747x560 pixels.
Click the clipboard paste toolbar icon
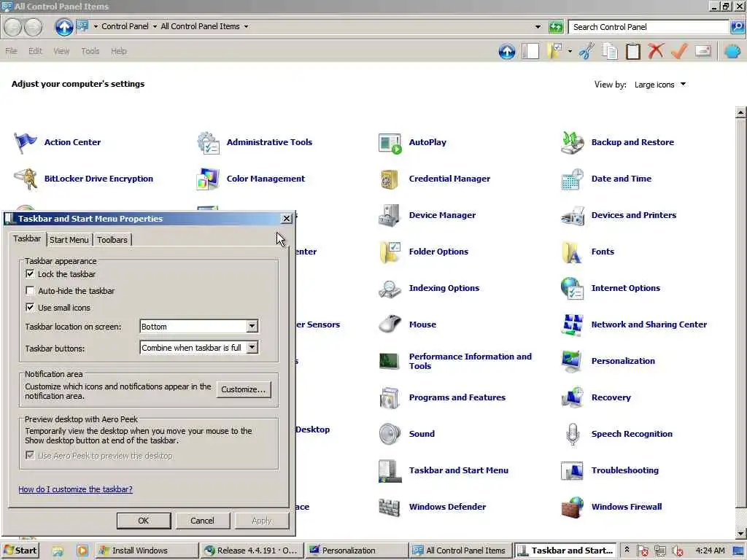pos(633,51)
